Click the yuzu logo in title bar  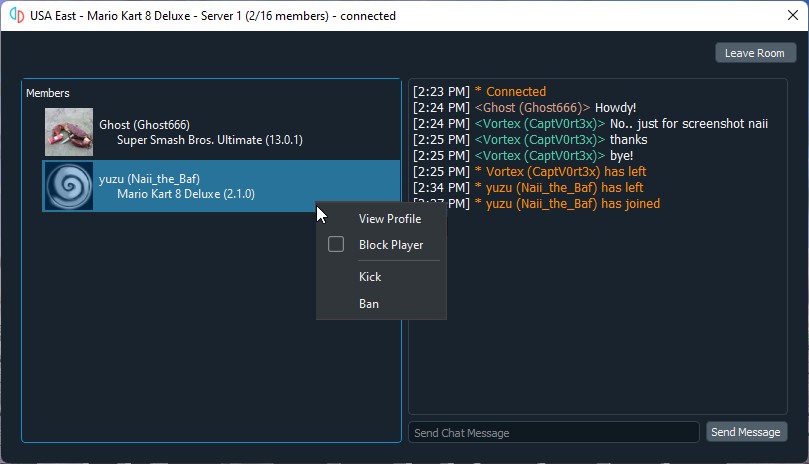pyautogui.click(x=17, y=15)
